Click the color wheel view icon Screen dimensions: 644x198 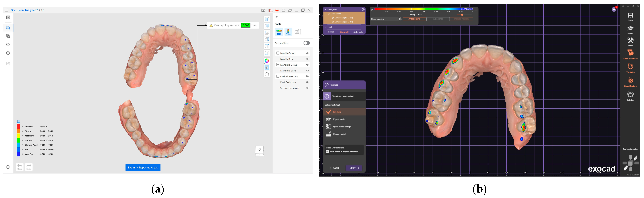tap(267, 61)
